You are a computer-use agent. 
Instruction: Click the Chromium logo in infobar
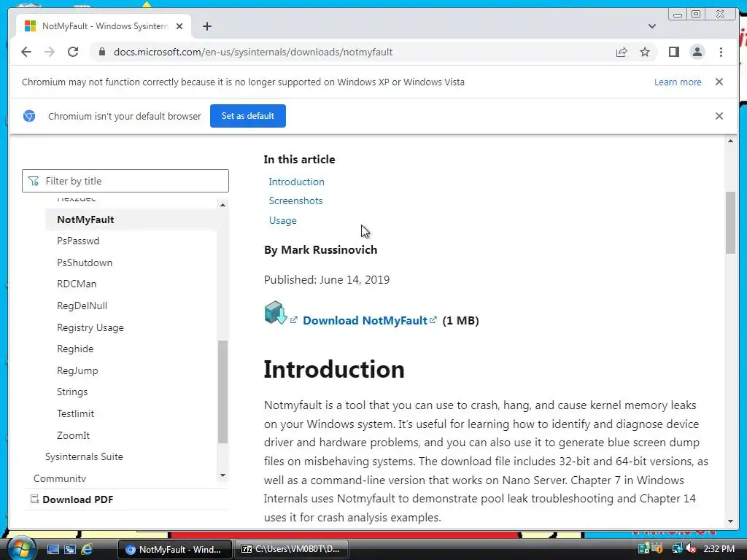pyautogui.click(x=29, y=116)
